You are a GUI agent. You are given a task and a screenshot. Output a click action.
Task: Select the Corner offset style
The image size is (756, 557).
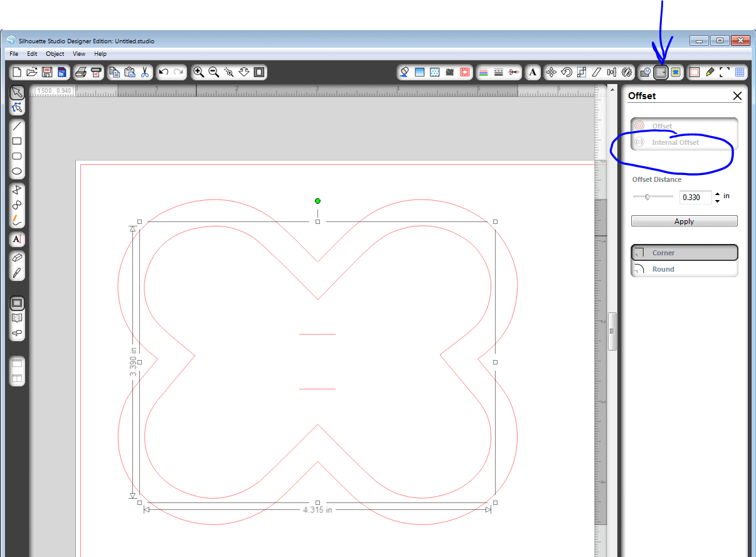click(x=684, y=253)
